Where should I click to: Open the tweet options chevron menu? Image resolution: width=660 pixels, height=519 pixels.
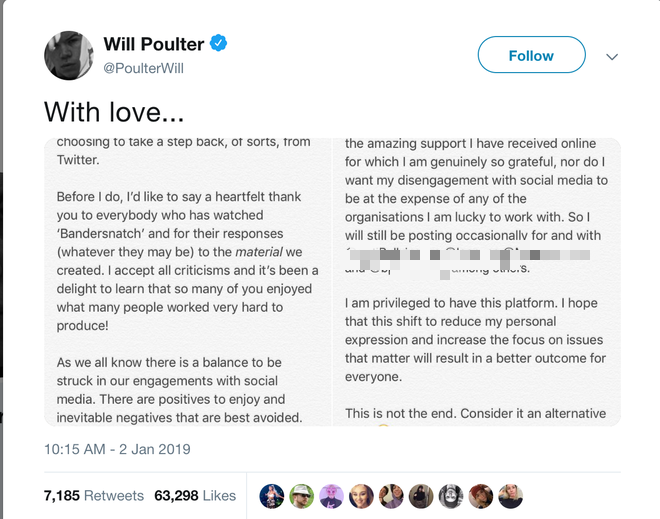(x=612, y=57)
